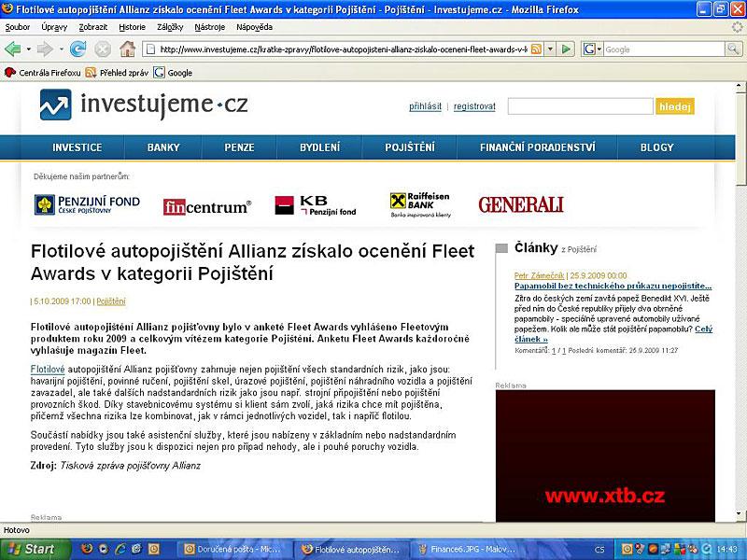
Task: Click the Forward navigation arrow
Action: coord(45,49)
